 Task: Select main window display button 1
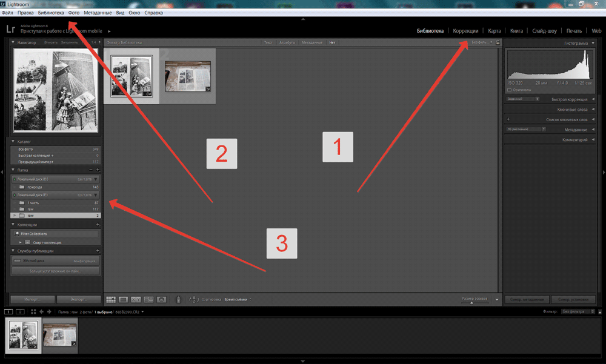point(8,311)
